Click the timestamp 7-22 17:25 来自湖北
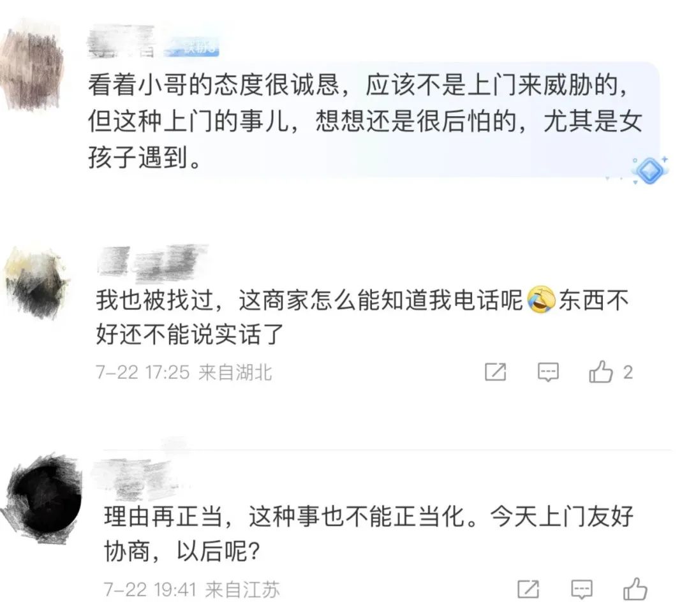The image size is (689, 616). (184, 372)
